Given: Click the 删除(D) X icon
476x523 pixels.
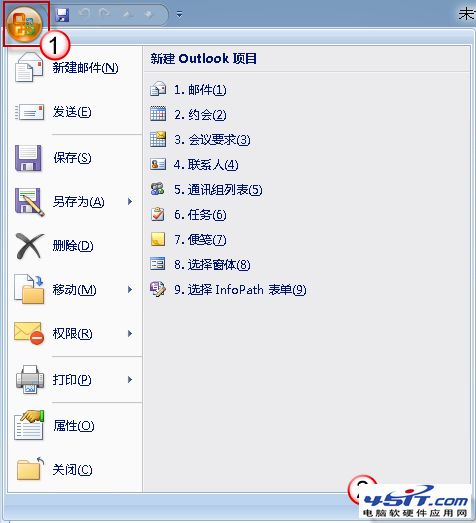Looking at the screenshot, I should pyautogui.click(x=29, y=246).
